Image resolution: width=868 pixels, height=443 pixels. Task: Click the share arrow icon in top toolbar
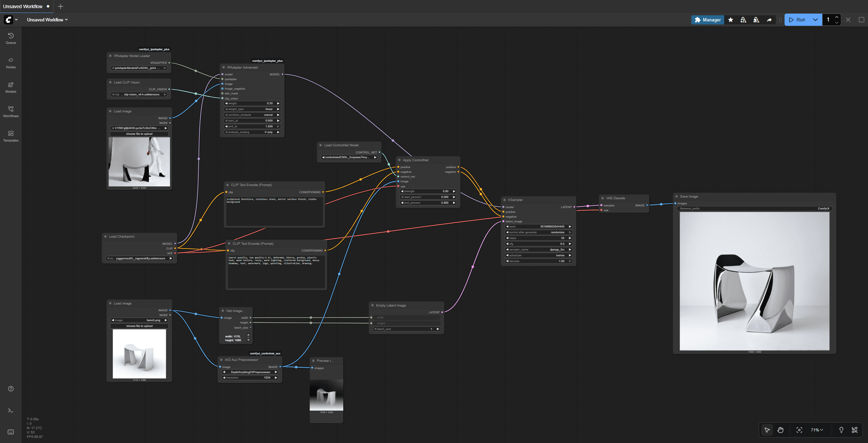pyautogui.click(x=769, y=20)
